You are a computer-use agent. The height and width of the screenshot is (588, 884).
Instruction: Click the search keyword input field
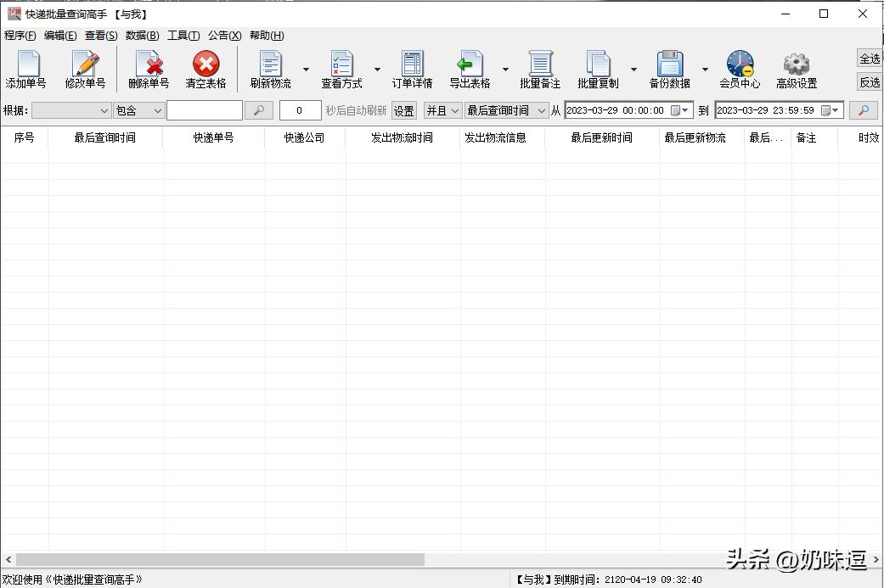click(204, 110)
